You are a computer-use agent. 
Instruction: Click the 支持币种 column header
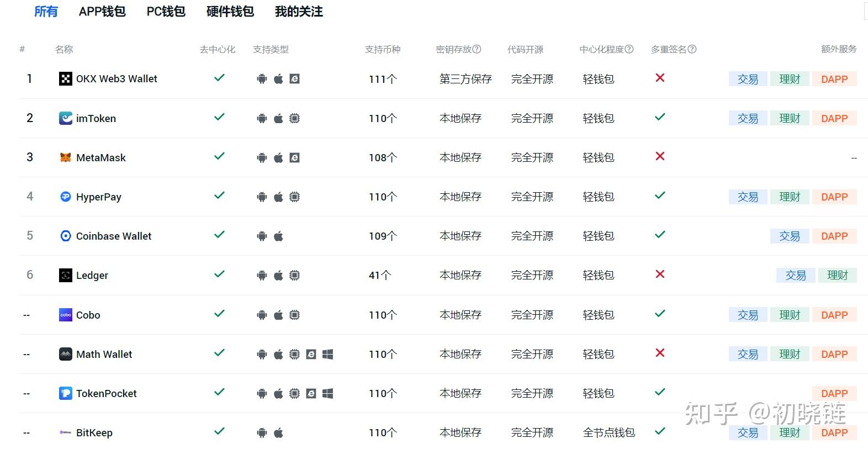[x=383, y=49]
